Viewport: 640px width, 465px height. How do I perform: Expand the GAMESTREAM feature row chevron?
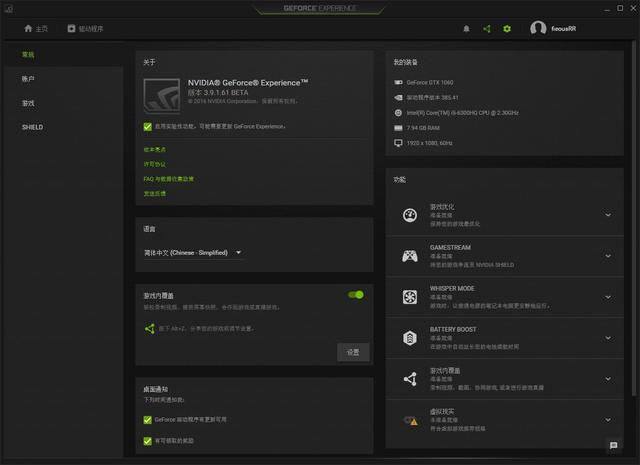(x=607, y=256)
